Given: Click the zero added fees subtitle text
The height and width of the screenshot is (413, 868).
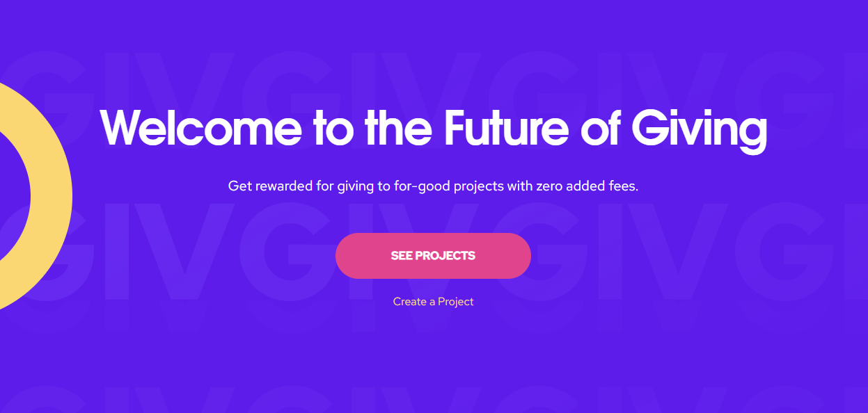Looking at the screenshot, I should [433, 186].
